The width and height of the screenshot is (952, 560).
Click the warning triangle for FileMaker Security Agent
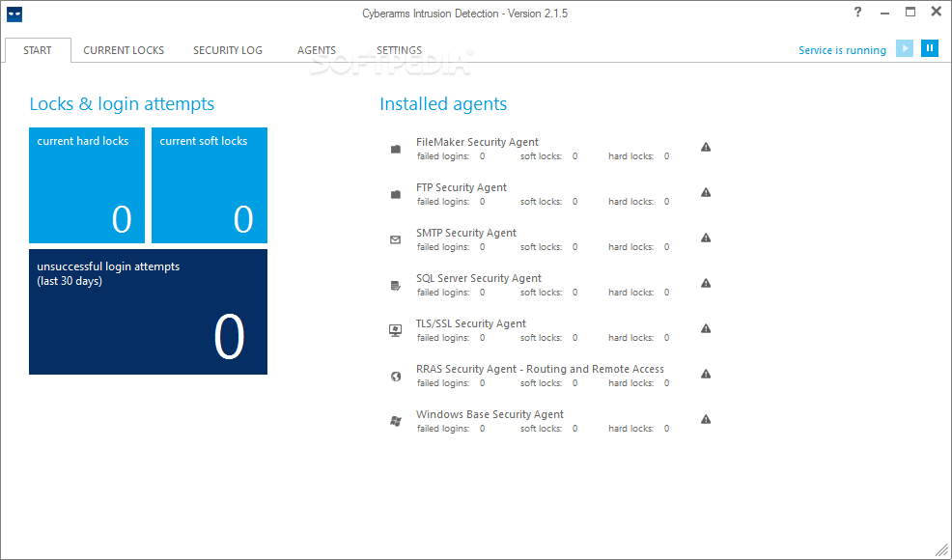tap(706, 147)
